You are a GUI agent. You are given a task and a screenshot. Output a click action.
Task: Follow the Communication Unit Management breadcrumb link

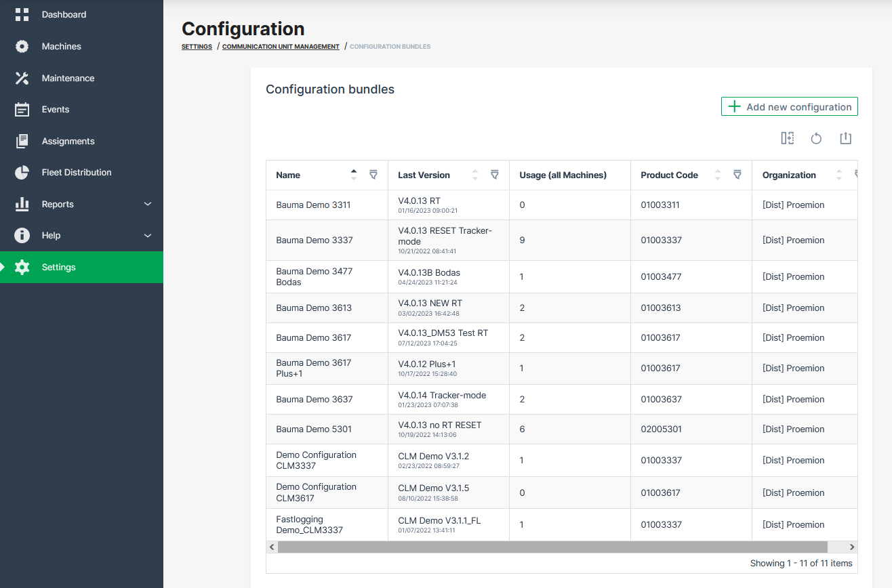click(281, 47)
